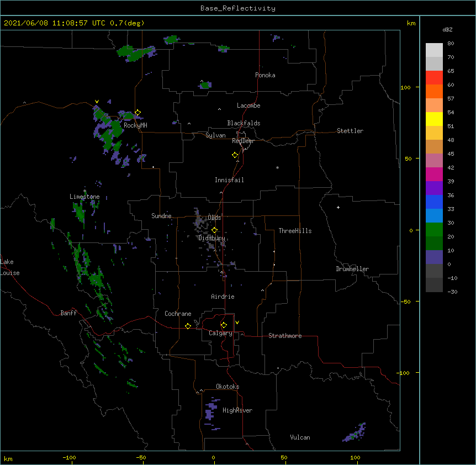
Task: Select the Limestone label
Action: click(84, 197)
